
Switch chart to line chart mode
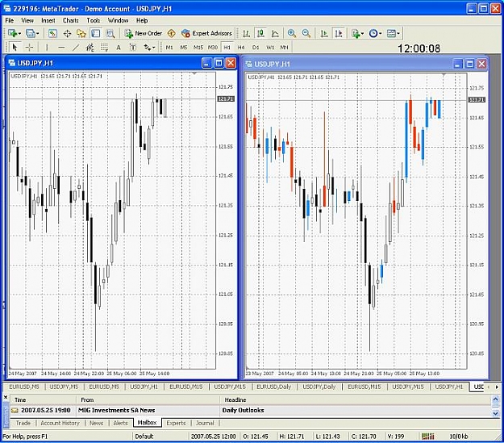click(x=275, y=33)
